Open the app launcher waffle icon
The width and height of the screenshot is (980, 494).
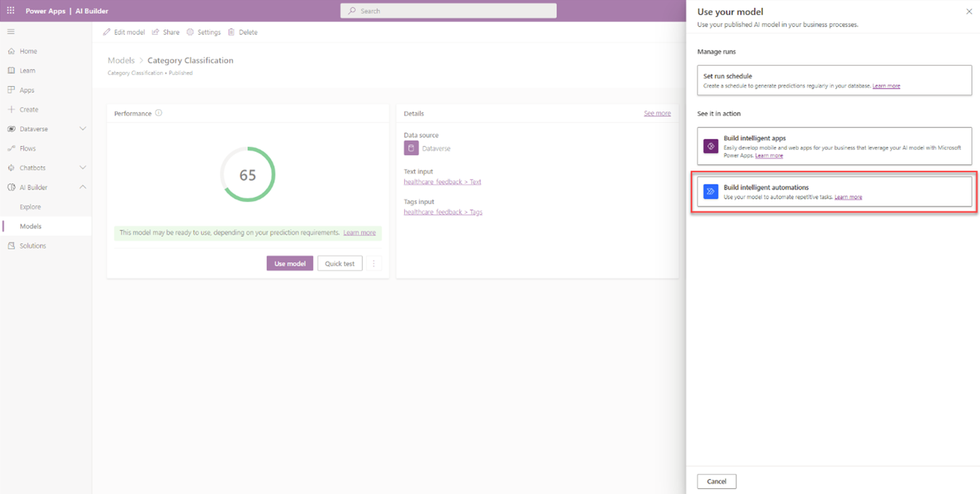coord(11,11)
